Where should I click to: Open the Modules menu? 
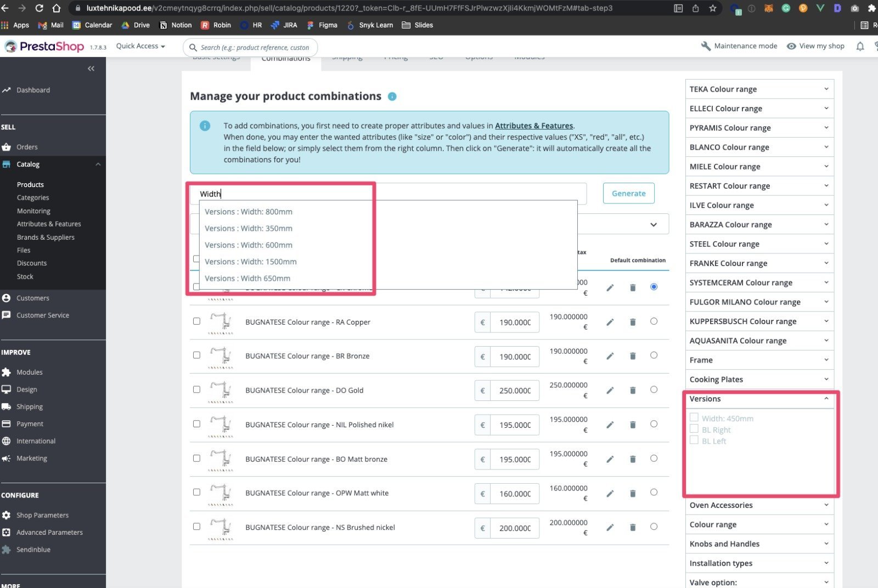[x=29, y=372]
